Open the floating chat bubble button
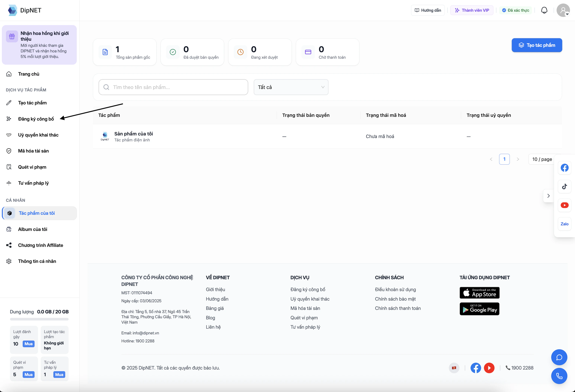Screen dimensions: 575x392 pos(559,357)
